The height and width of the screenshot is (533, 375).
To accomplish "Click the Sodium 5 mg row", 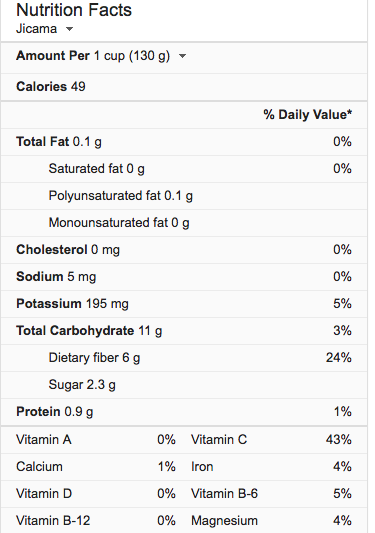I will pos(184,277).
